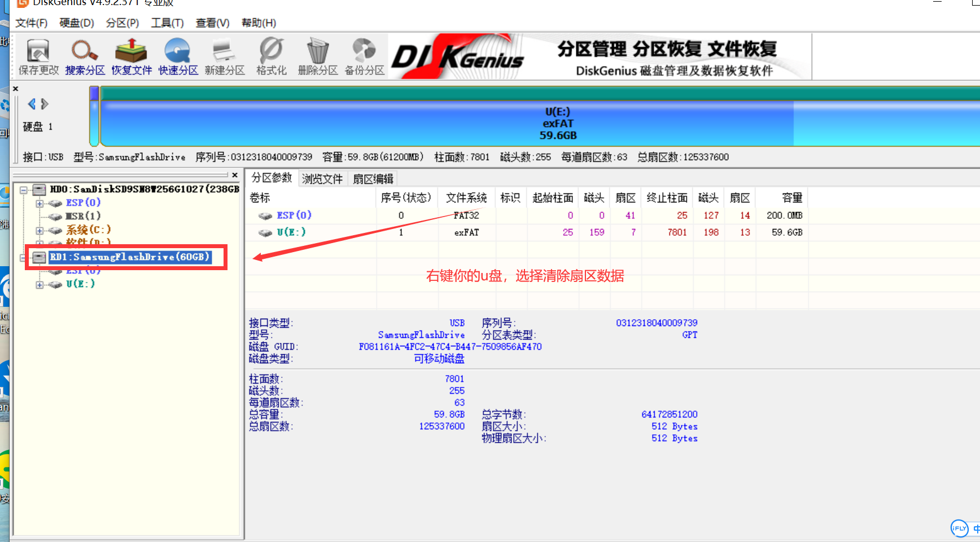
Task: Select HD0:SanDisk disk in tree
Action: (145, 189)
